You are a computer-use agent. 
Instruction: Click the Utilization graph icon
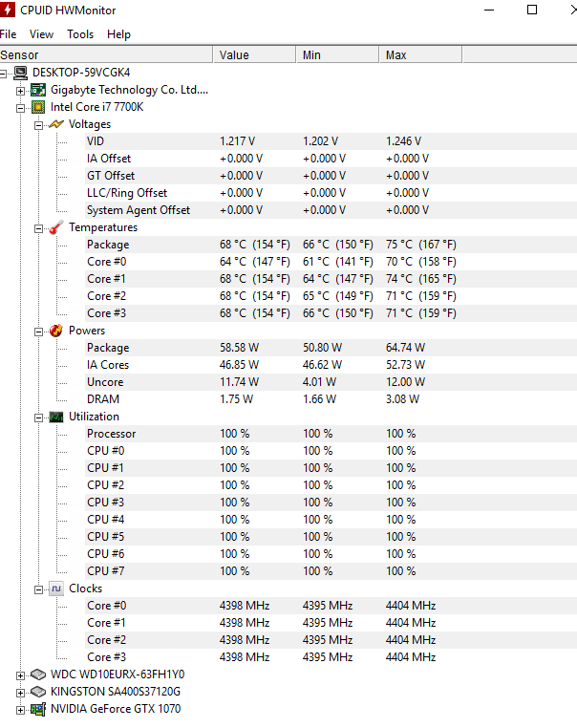point(55,417)
